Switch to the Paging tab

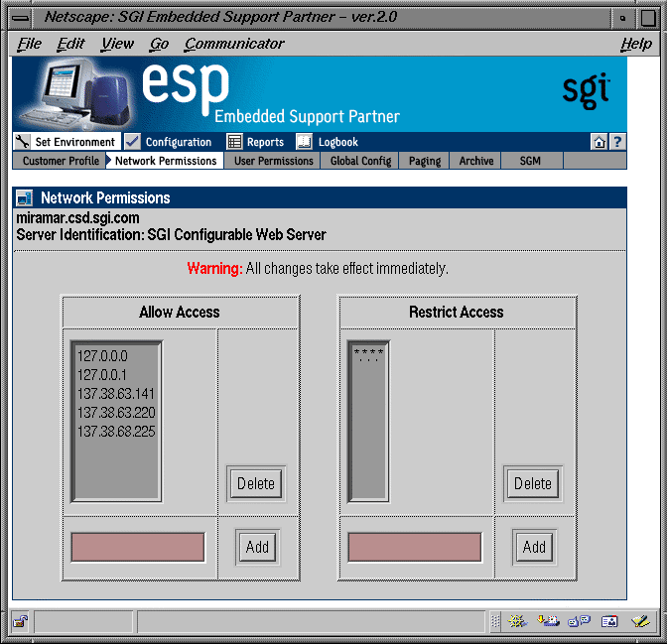pyautogui.click(x=424, y=161)
